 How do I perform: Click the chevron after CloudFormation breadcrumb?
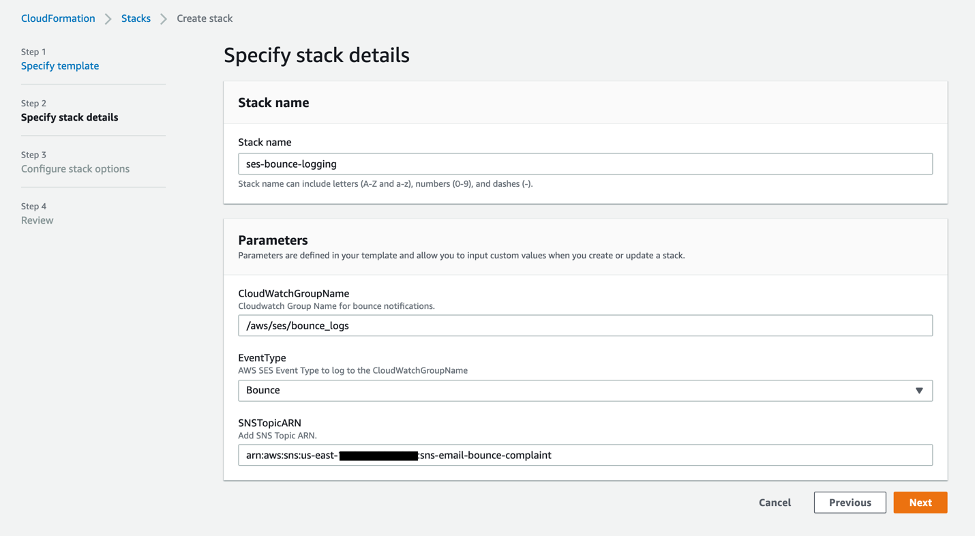(108, 19)
